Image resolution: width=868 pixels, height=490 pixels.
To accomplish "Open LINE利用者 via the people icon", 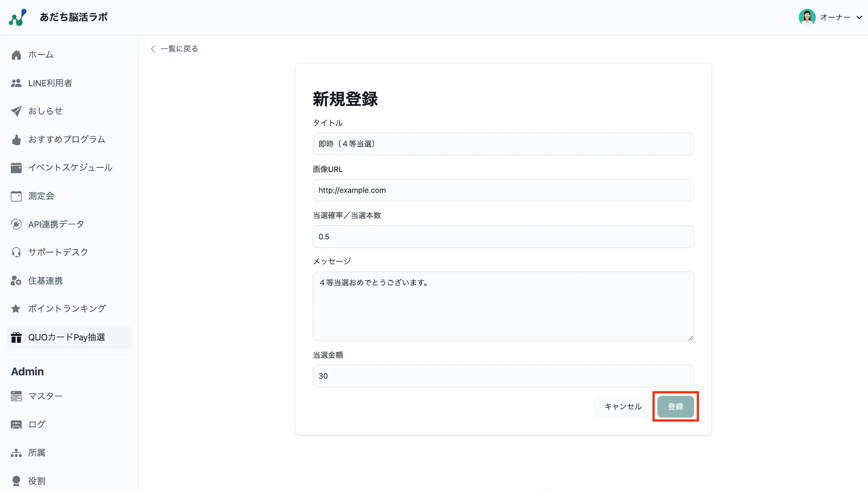I will pyautogui.click(x=16, y=83).
